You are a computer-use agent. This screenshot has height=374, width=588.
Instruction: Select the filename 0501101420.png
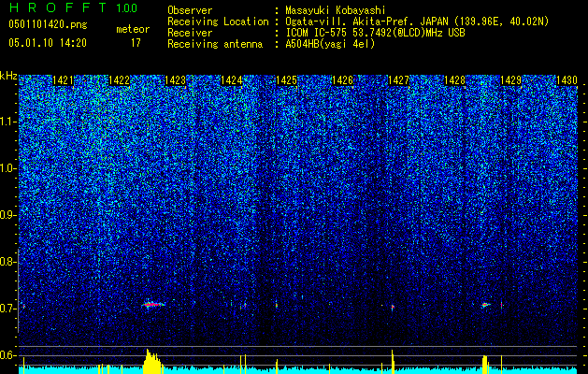tap(48, 24)
